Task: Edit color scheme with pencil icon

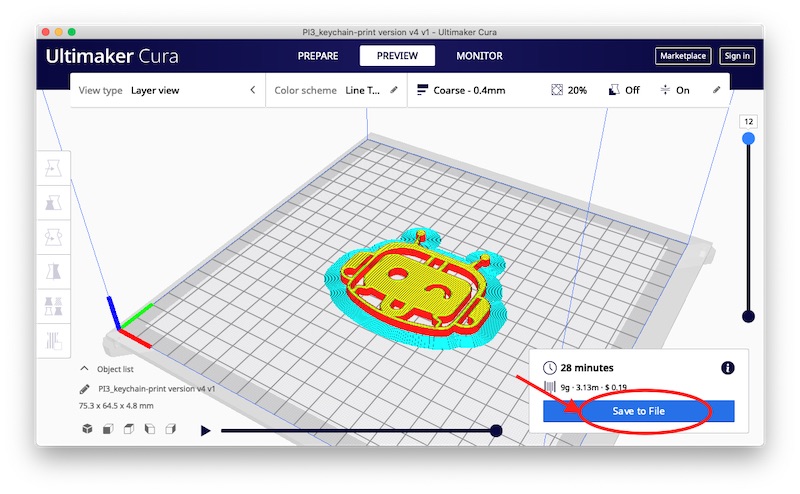Action: (x=394, y=90)
